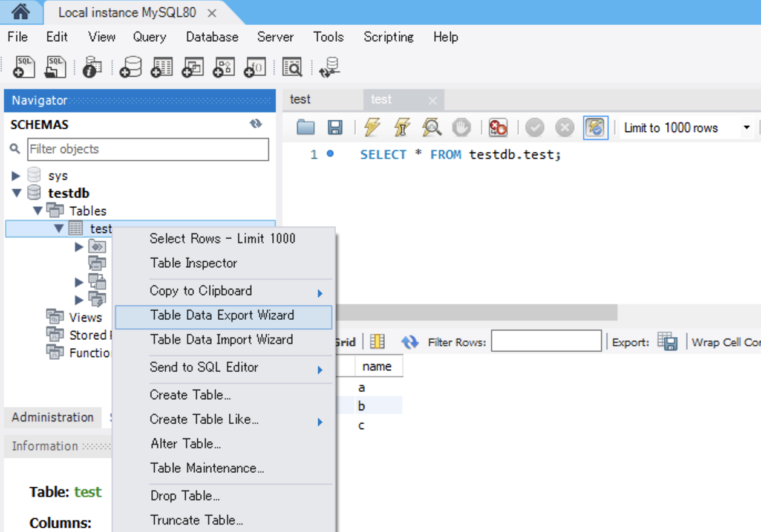Open the Scripting menu
The image size is (761, 532).
pos(388,37)
